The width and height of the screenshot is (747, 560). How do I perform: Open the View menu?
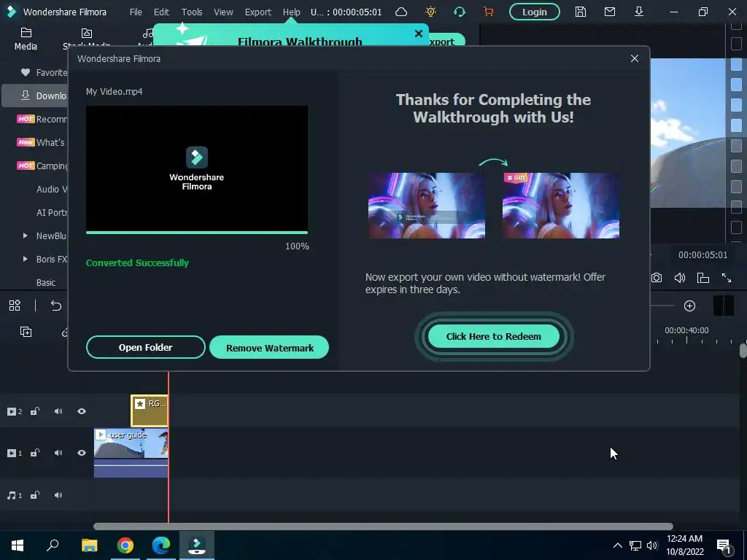click(x=223, y=12)
